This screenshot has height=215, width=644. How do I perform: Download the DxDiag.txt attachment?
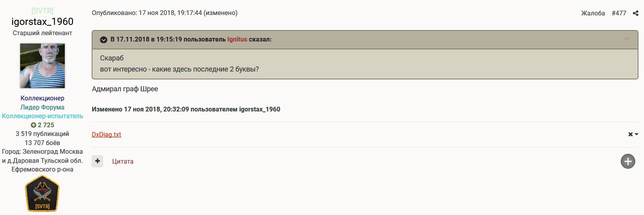[x=106, y=134]
